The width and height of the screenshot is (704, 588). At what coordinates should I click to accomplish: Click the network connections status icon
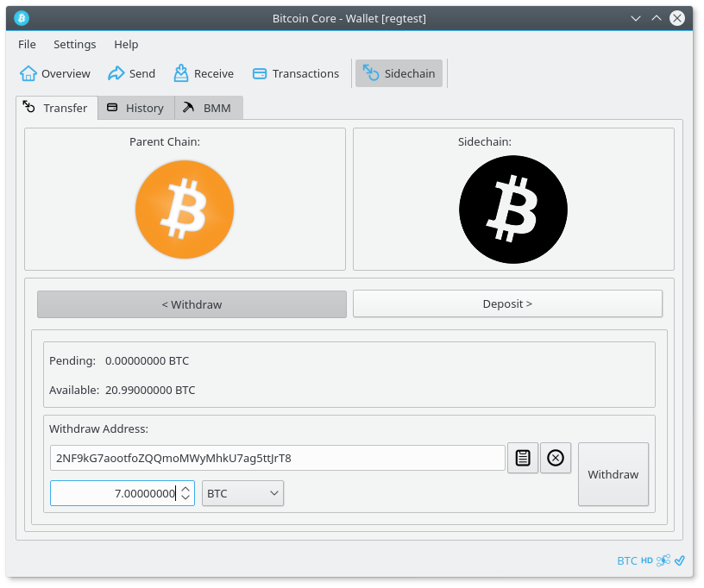pyautogui.click(x=663, y=560)
